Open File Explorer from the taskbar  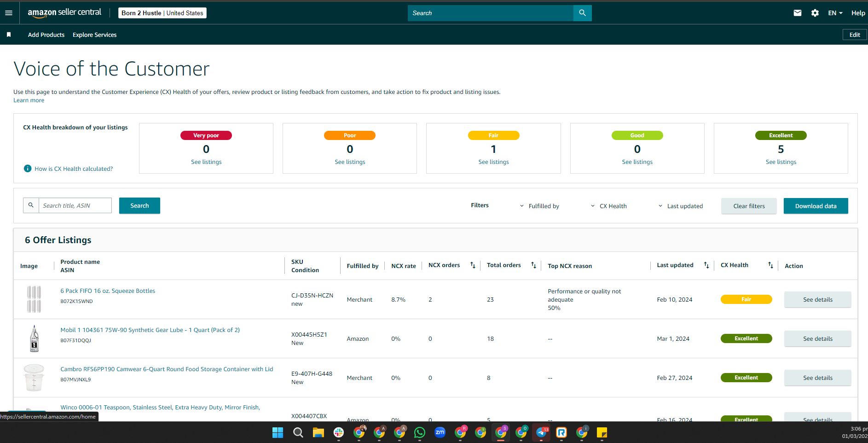click(x=318, y=432)
